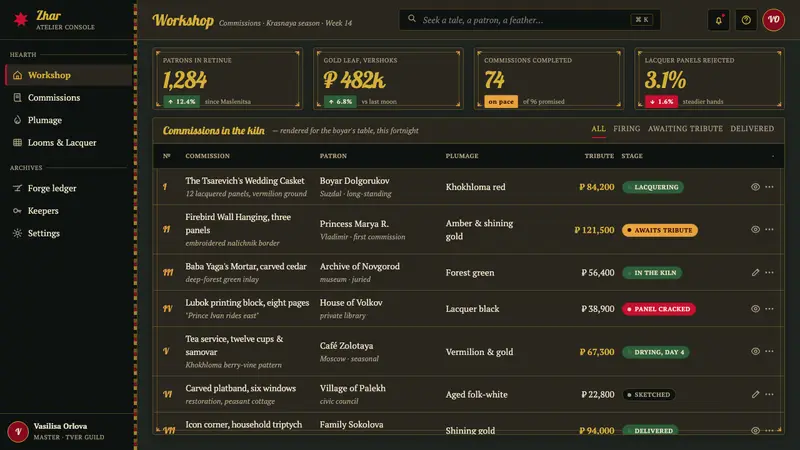
Task: Sort by the PATRON column header
Action: (x=333, y=156)
